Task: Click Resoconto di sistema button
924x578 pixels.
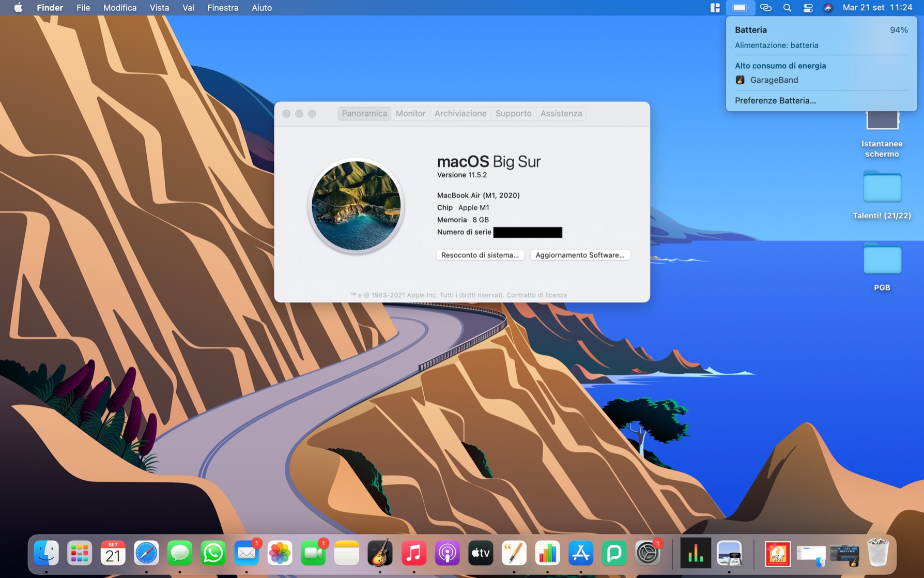Action: 480,255
